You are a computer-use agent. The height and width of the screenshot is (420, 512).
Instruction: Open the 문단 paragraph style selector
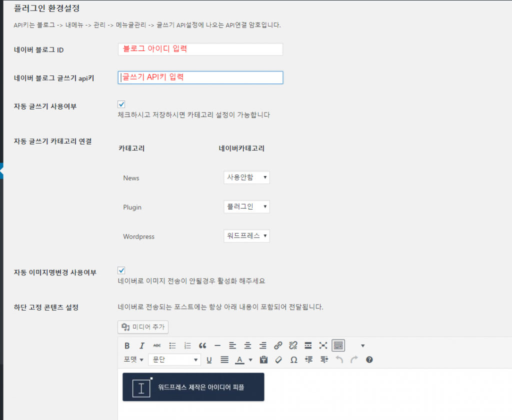pyautogui.click(x=174, y=360)
